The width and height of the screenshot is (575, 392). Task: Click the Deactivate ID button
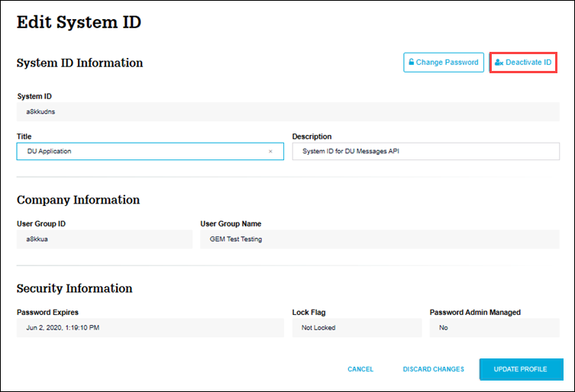pyautogui.click(x=523, y=63)
